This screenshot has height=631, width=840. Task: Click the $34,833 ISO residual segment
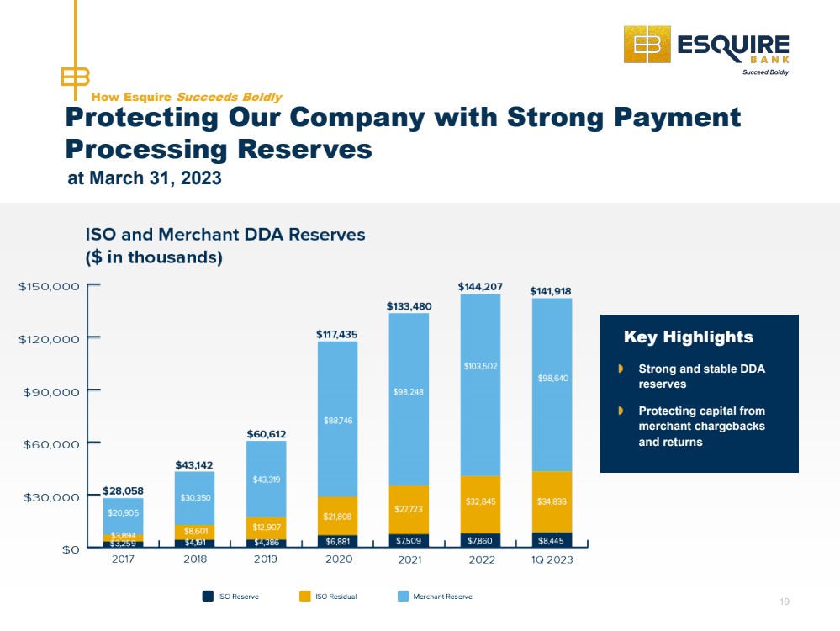tap(552, 501)
